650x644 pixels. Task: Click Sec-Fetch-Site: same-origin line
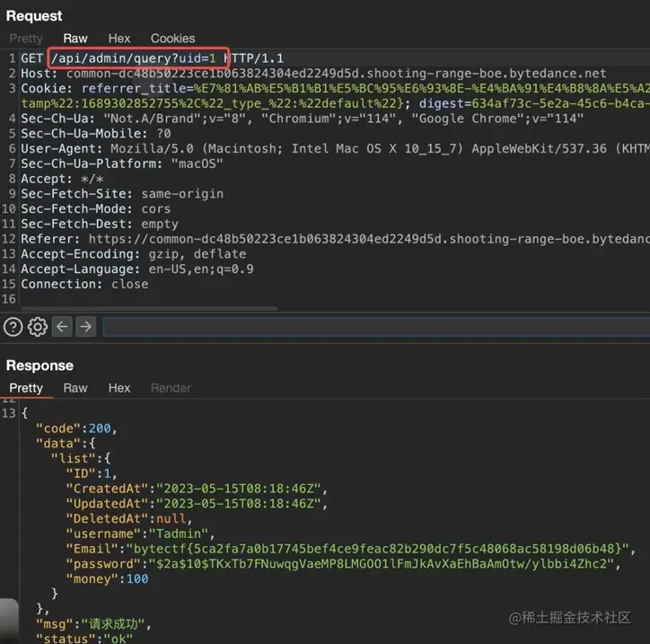click(x=122, y=194)
